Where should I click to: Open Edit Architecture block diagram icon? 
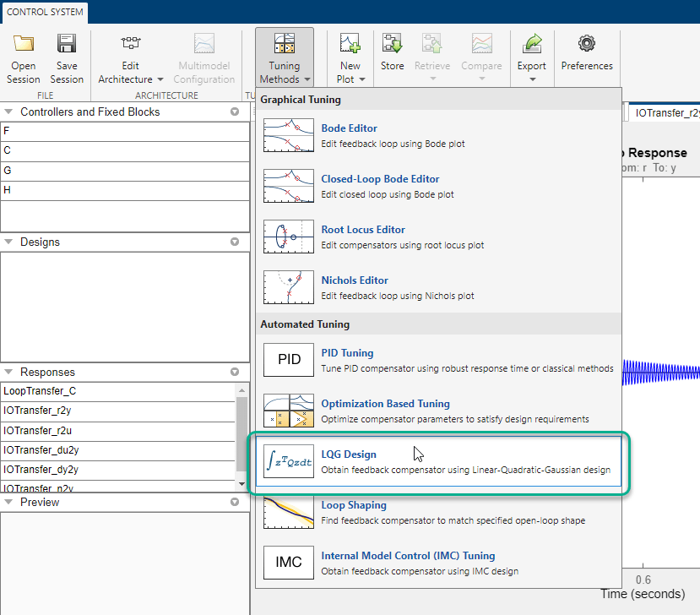[x=131, y=44]
